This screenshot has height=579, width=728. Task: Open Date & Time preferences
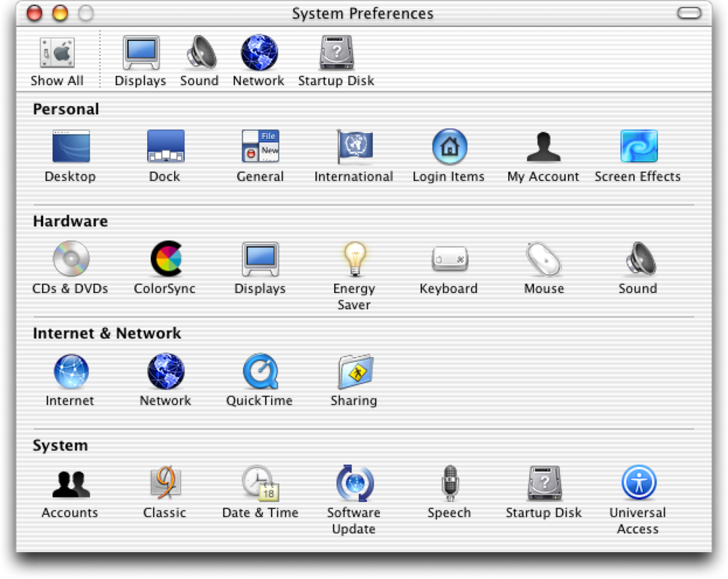pos(261,484)
